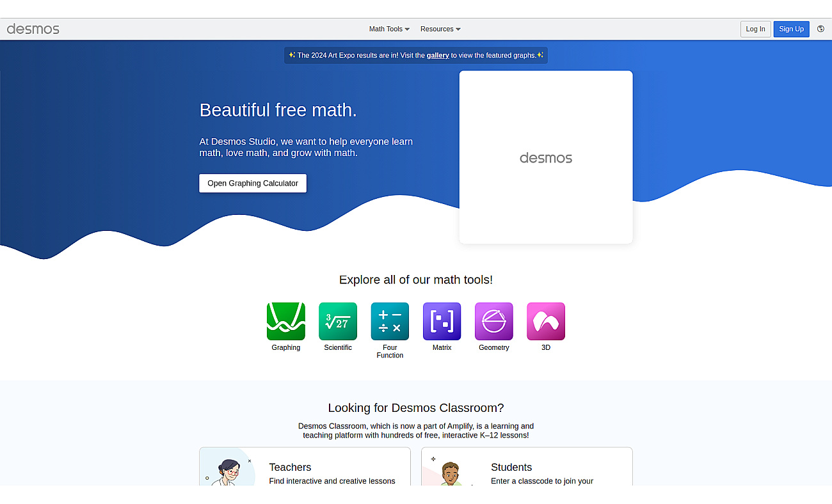Click the Log In button
This screenshot has height=504, width=832.
pos(755,29)
